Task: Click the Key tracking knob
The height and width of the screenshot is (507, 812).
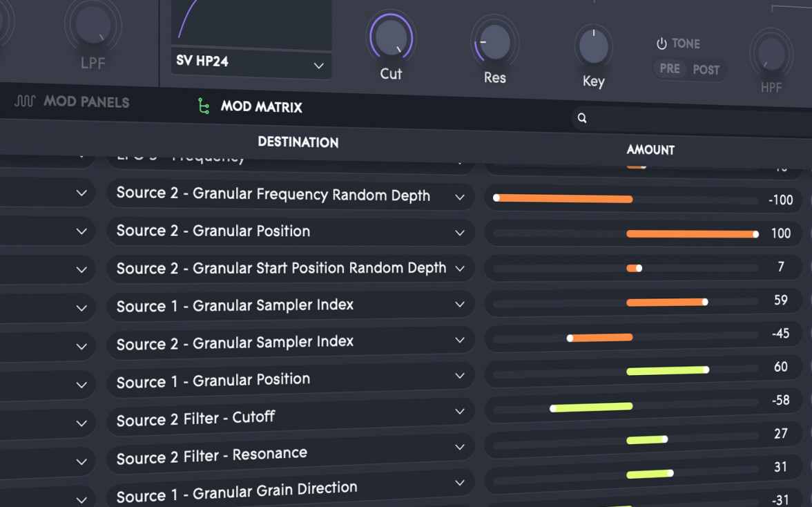Action: (594, 46)
